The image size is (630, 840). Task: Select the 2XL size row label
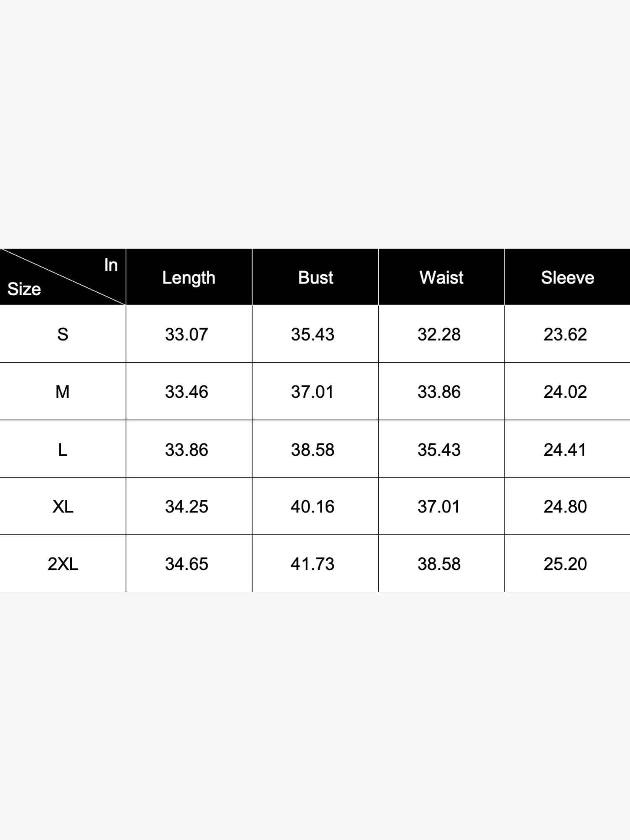(x=63, y=564)
